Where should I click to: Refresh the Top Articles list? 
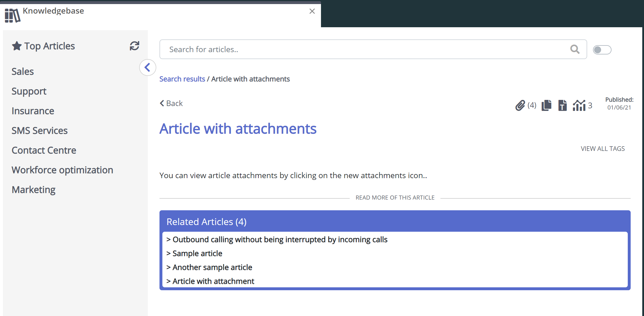point(134,46)
